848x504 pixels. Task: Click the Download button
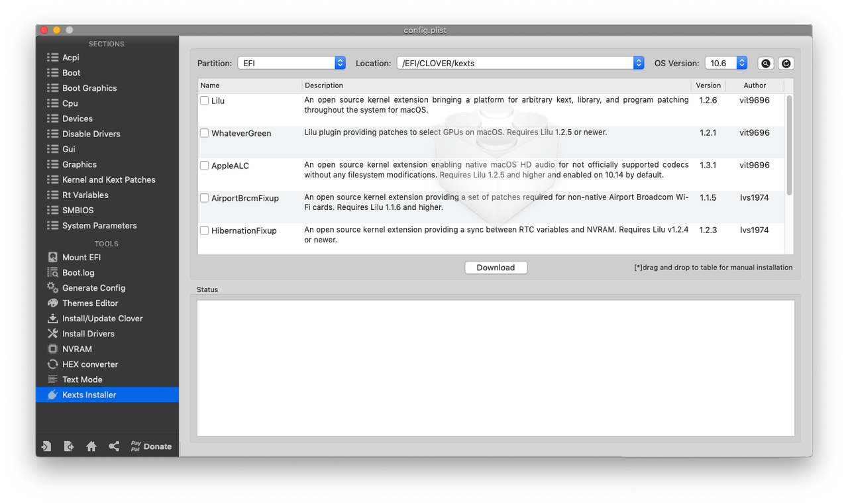coord(496,268)
